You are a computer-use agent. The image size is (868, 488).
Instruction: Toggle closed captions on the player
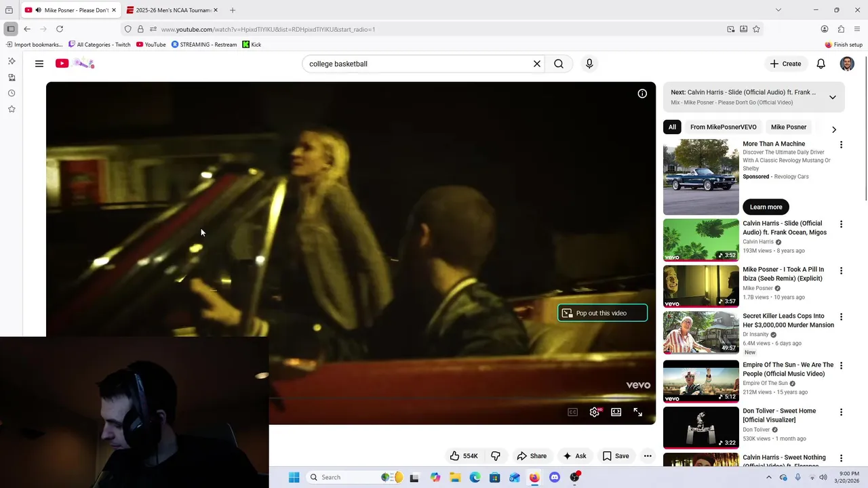[x=573, y=412]
